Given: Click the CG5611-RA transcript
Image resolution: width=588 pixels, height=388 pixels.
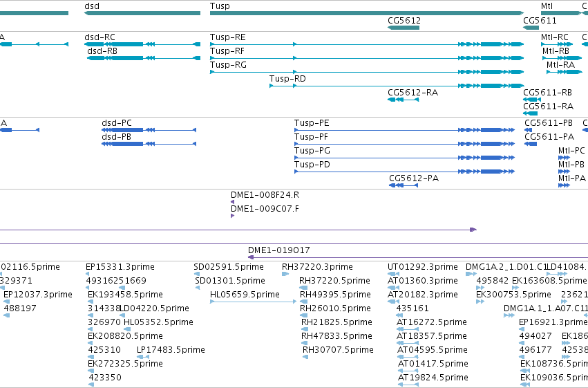Looking at the screenshot, I should (530, 113).
